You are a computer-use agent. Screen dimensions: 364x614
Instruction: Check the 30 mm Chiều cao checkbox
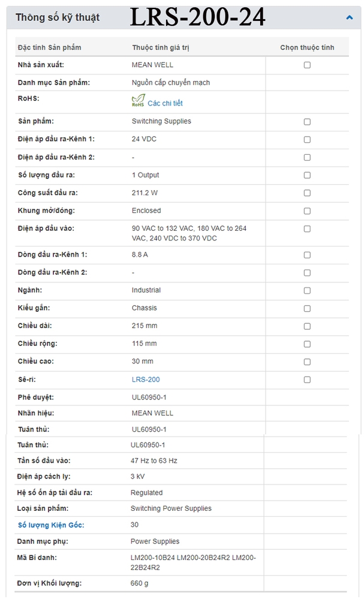coord(307,362)
